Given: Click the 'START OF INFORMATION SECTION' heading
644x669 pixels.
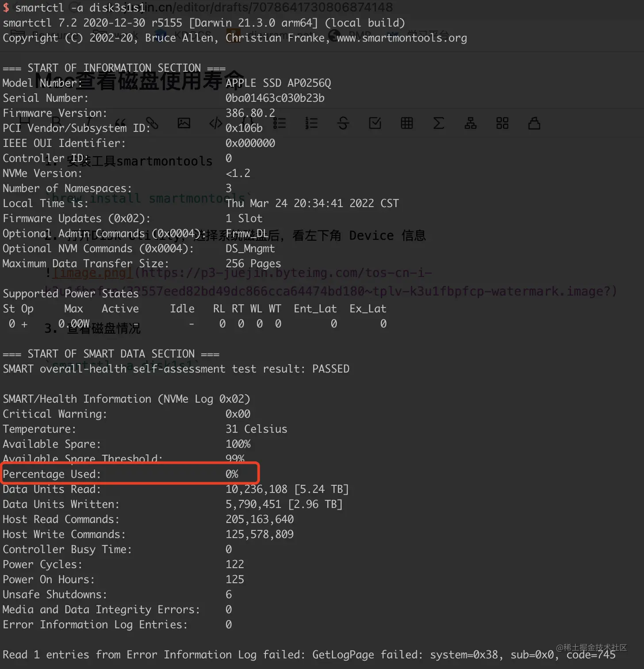Looking at the screenshot, I should [x=114, y=68].
